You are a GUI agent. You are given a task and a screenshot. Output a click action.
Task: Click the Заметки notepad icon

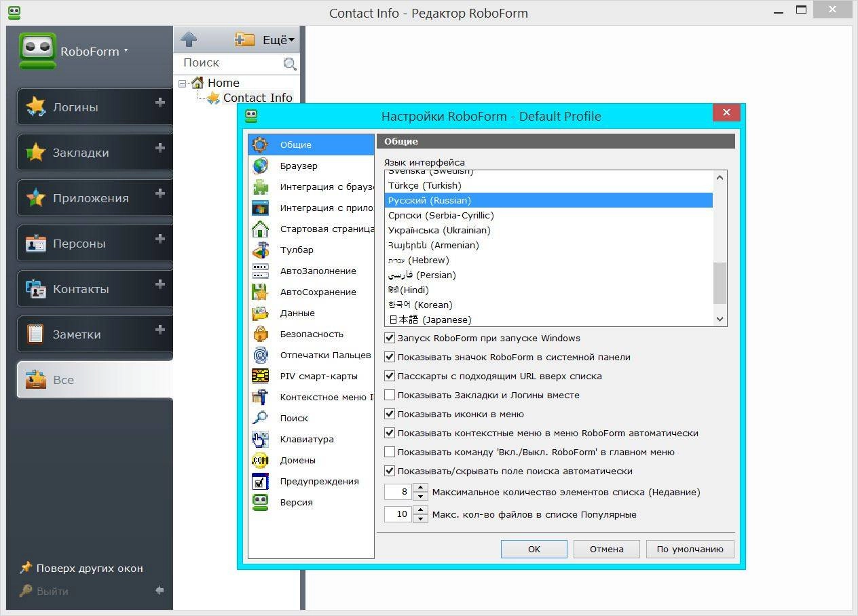tap(35, 334)
